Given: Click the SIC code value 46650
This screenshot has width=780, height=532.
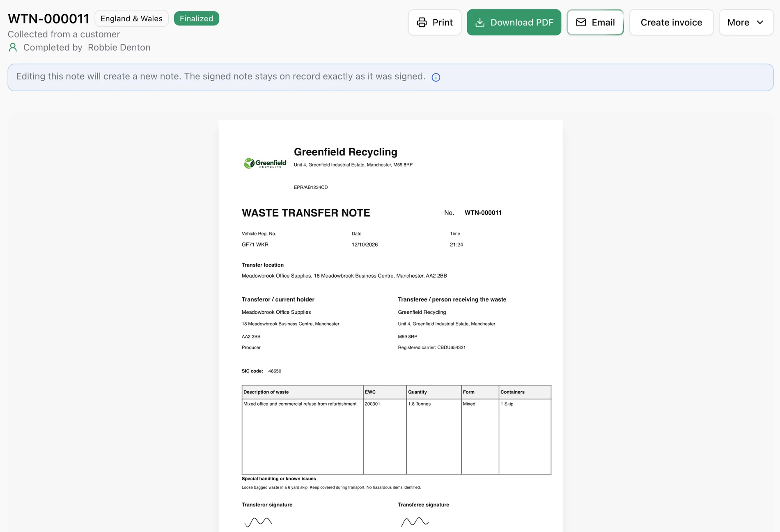Looking at the screenshot, I should point(275,371).
